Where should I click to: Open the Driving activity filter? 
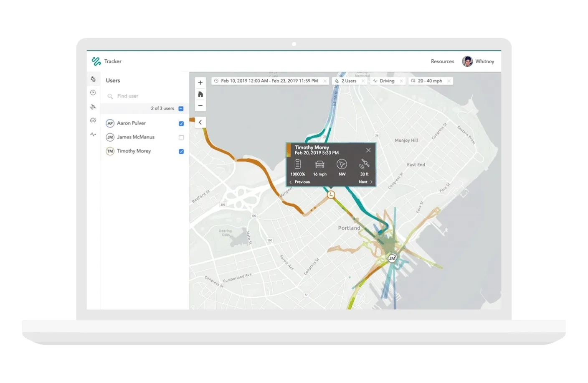pos(387,81)
